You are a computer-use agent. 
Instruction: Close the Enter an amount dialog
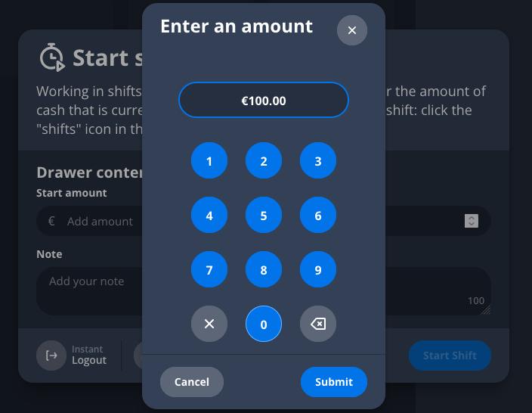[351, 30]
